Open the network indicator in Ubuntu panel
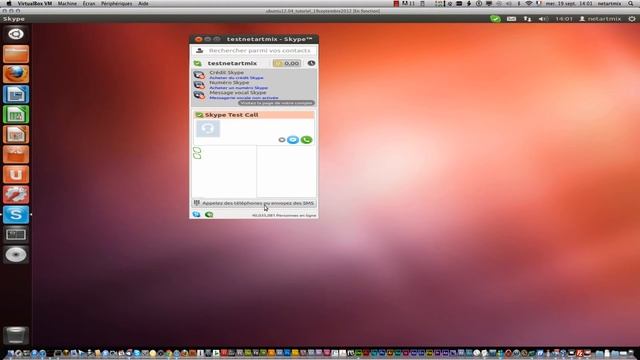640x360 pixels. click(x=527, y=19)
